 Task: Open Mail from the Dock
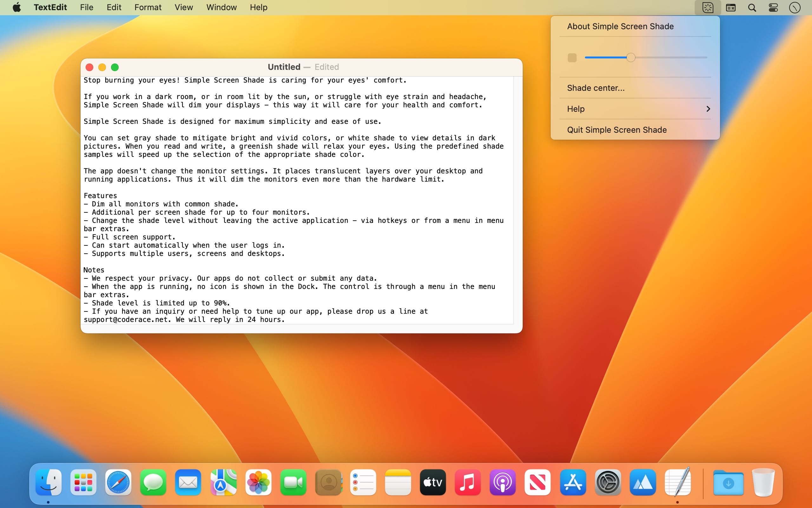pyautogui.click(x=188, y=482)
